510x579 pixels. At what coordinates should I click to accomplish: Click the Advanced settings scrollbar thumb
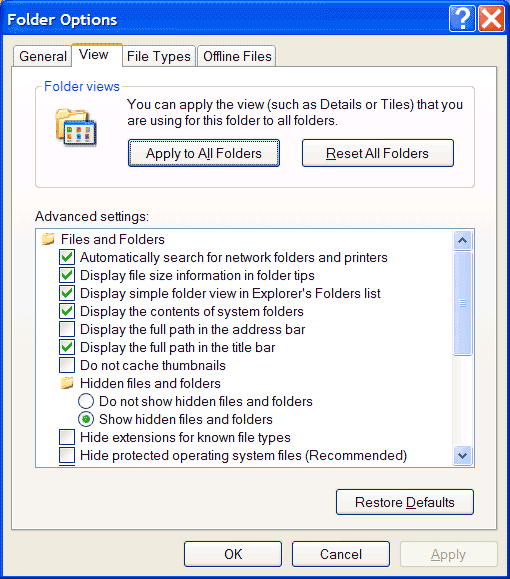tap(462, 304)
